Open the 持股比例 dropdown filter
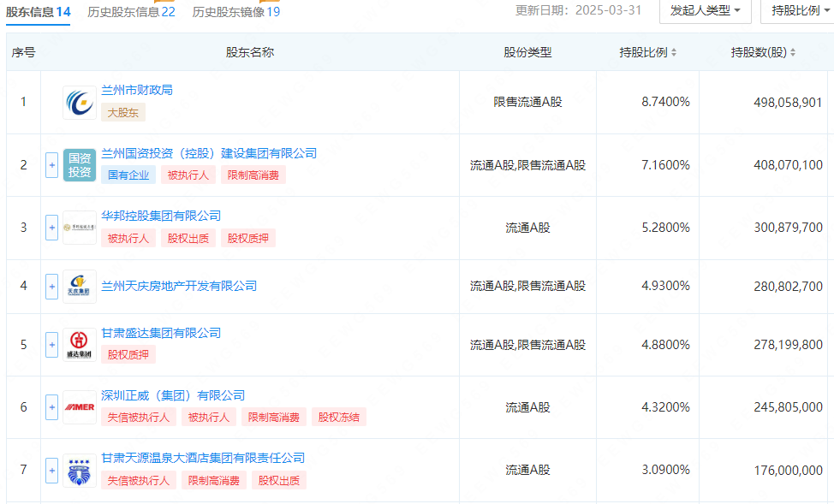Viewport: 834px width, 504px height. (797, 10)
